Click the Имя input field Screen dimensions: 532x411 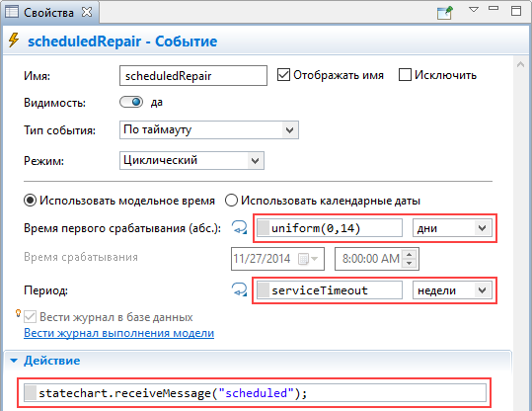(193, 75)
